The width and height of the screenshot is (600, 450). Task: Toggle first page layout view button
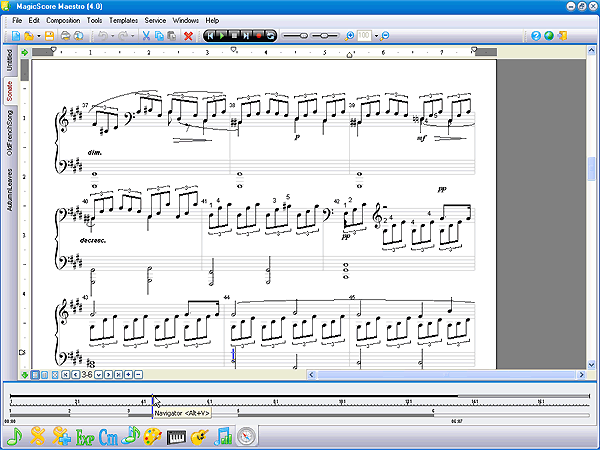35,375
